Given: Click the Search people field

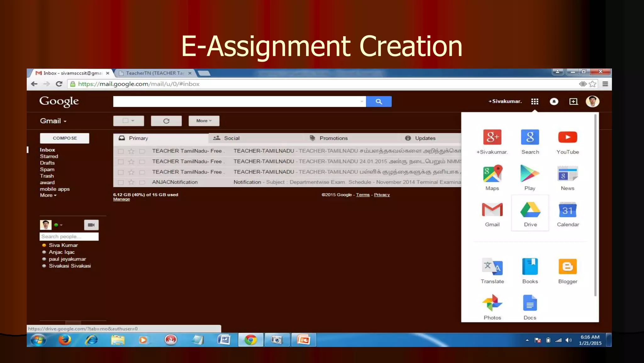Looking at the screenshot, I should click(69, 237).
